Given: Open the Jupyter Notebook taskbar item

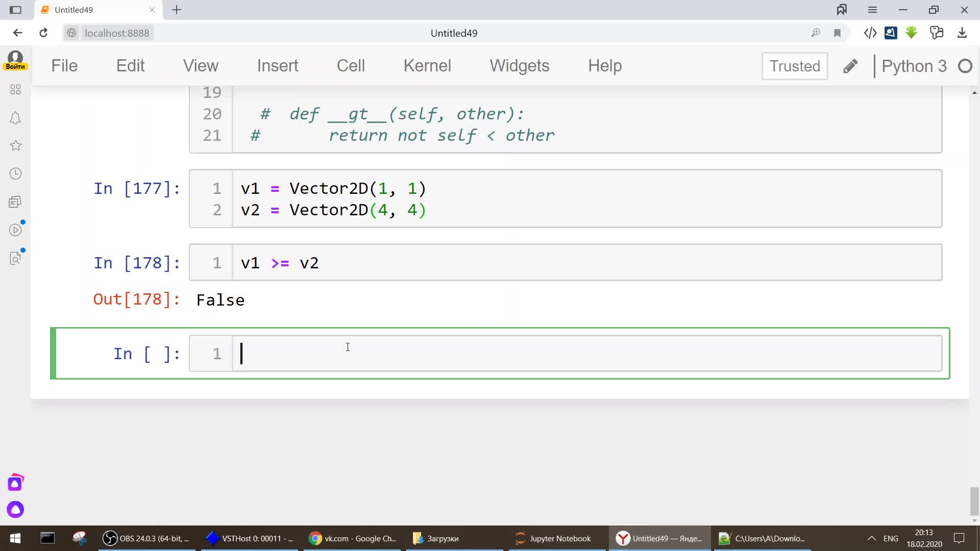Looking at the screenshot, I should tap(558, 538).
